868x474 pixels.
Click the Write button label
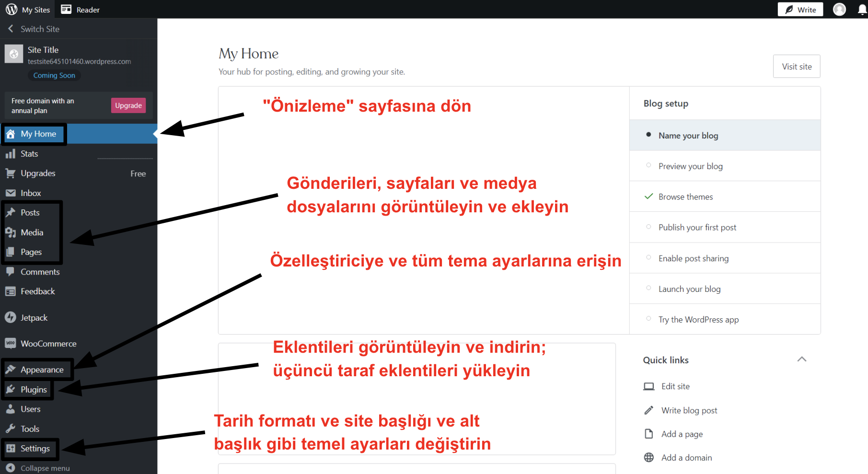coord(807,10)
